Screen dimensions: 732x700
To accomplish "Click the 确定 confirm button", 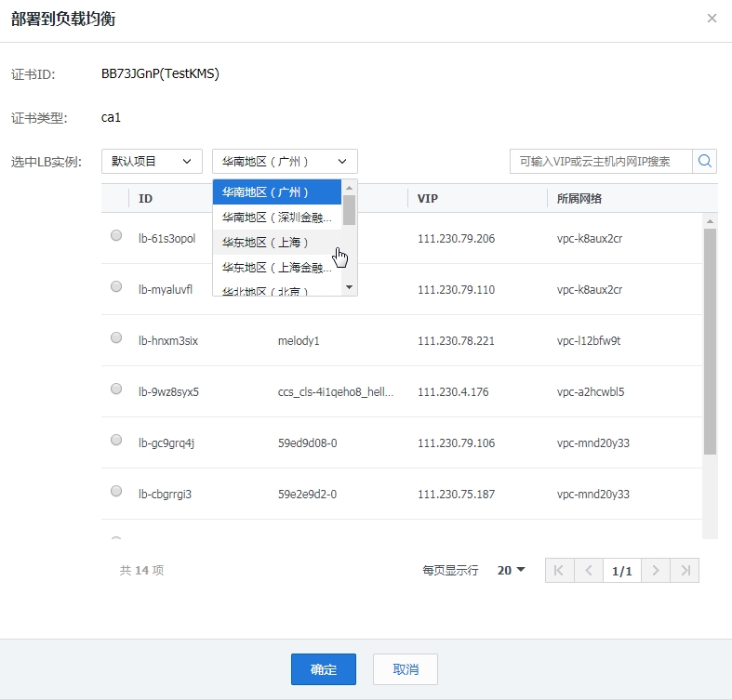I will click(324, 669).
